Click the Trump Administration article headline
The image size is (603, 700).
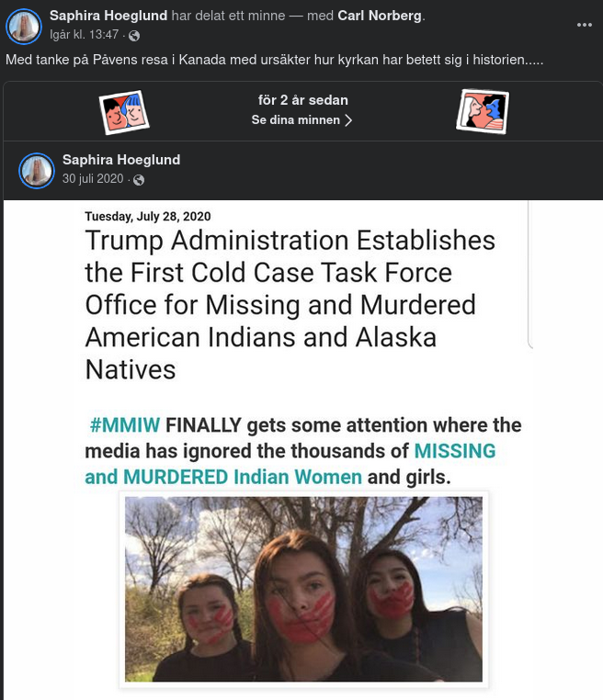tap(290, 305)
